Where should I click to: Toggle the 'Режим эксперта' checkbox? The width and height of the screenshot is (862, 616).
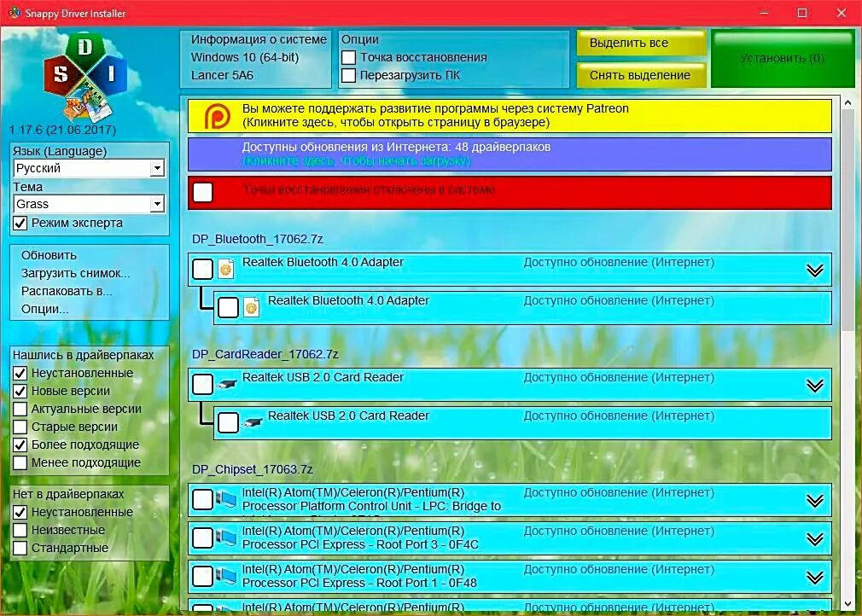[x=20, y=223]
